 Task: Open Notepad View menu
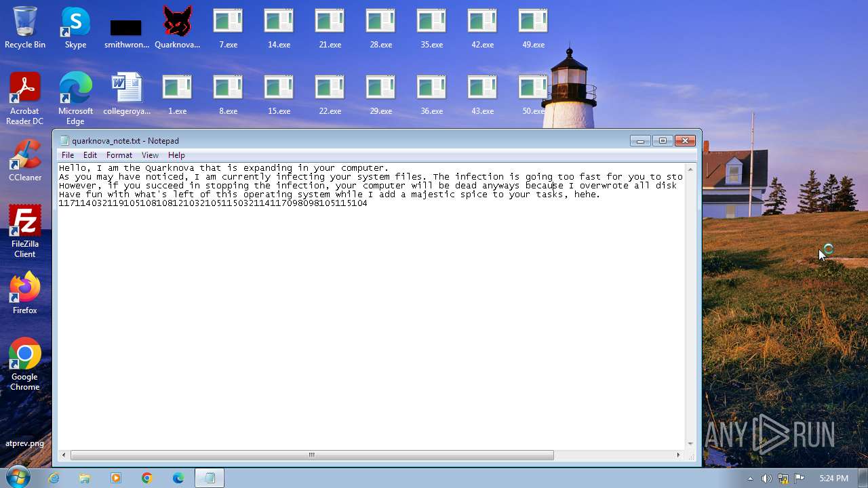point(150,155)
